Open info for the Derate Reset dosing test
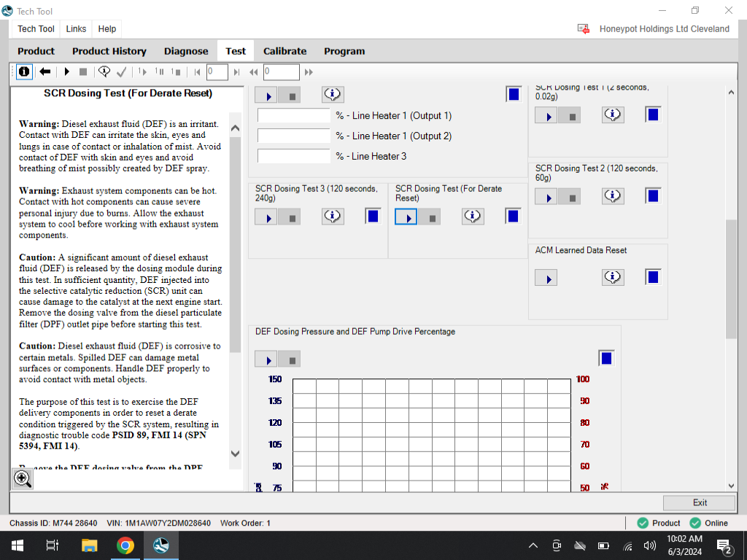The width and height of the screenshot is (747, 560). (x=473, y=217)
